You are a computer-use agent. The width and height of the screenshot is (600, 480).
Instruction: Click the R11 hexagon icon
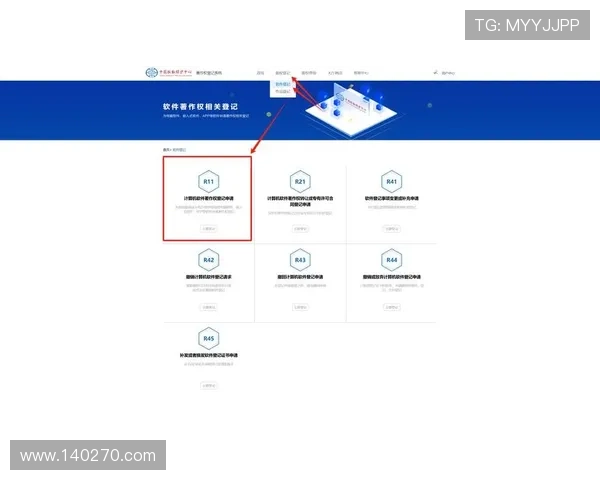(x=208, y=181)
